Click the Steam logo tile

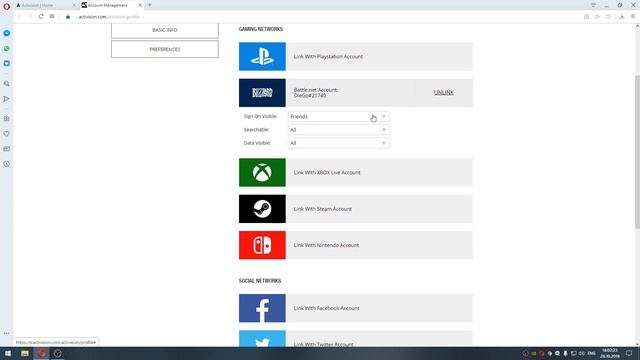[x=262, y=209]
